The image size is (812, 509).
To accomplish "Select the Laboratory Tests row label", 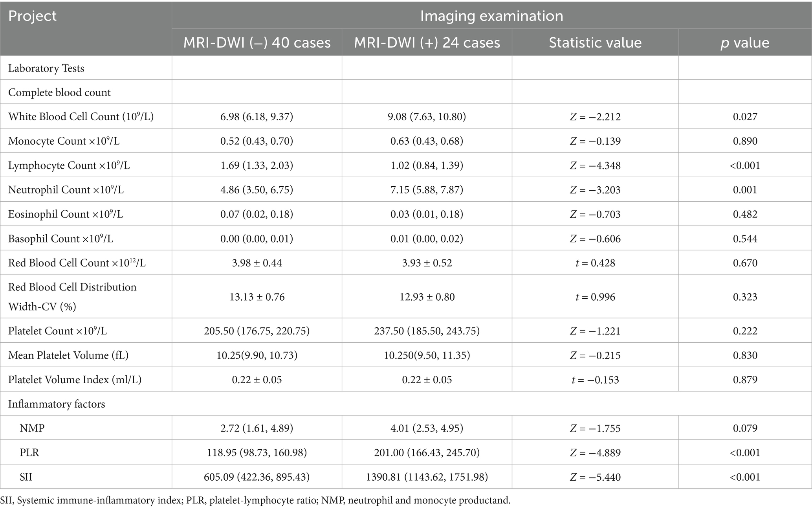I will click(46, 68).
